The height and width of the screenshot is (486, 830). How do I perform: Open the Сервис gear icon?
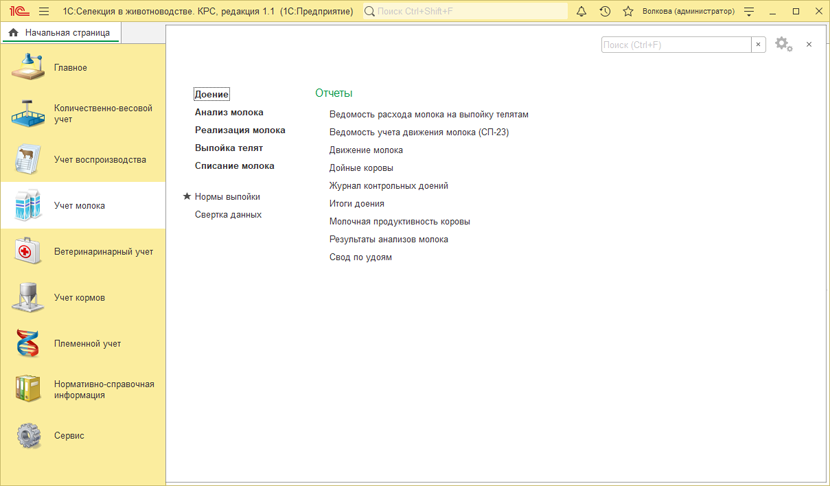tap(28, 436)
